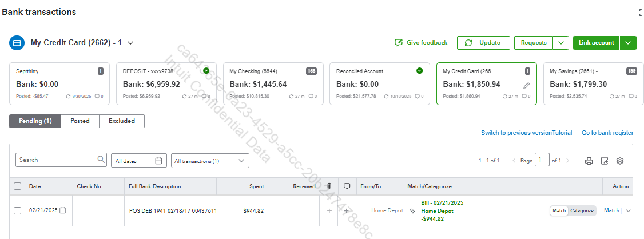Switch to the Posted tab

[80, 121]
